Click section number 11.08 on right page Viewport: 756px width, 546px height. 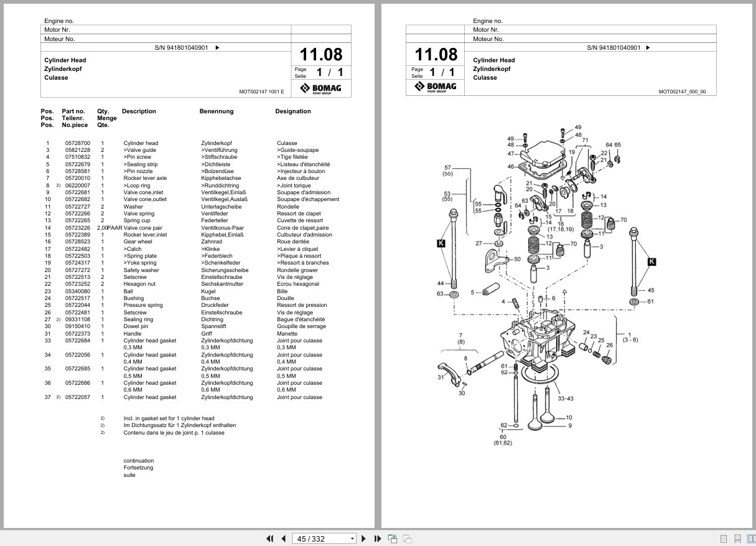[x=436, y=54]
